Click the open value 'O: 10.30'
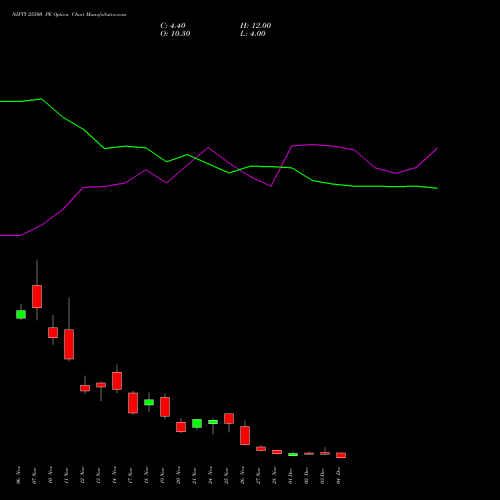This screenshot has width=500, height=500. [x=175, y=34]
